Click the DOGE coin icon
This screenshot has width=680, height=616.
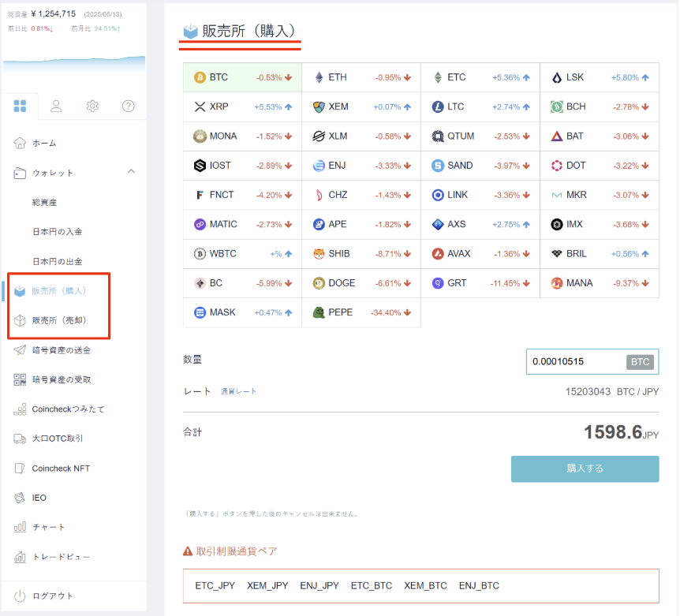point(319,283)
